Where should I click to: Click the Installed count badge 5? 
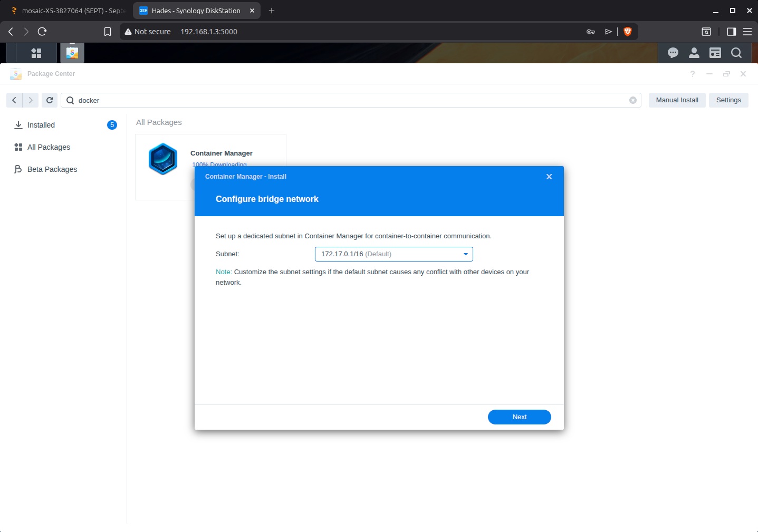112,125
